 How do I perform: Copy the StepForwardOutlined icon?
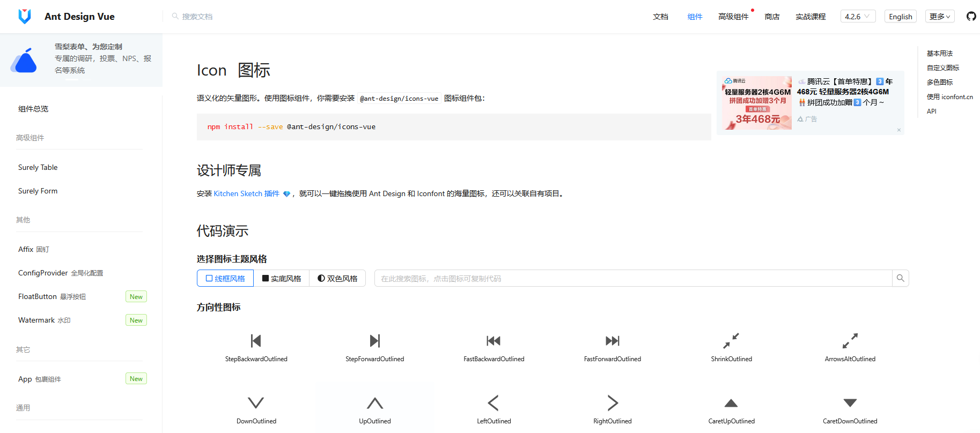tap(374, 341)
